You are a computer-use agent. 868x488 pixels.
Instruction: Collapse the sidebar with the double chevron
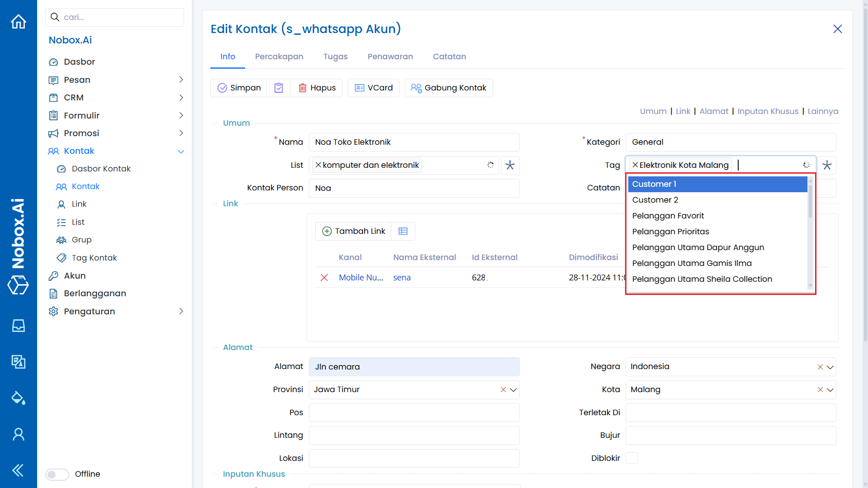point(18,470)
